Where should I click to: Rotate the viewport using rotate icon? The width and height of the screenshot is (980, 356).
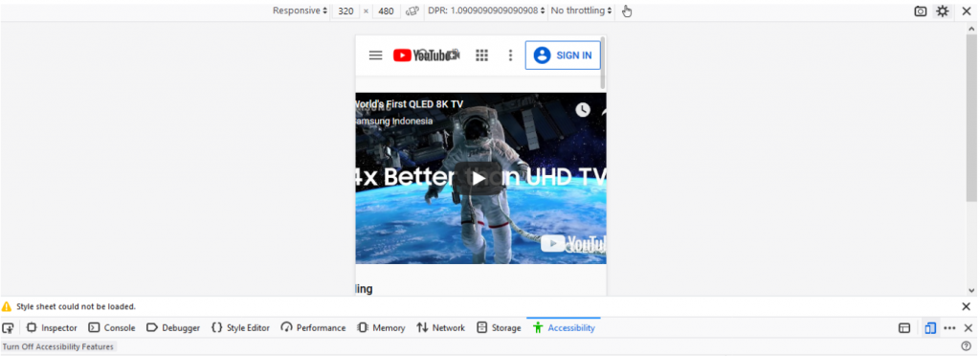(412, 11)
